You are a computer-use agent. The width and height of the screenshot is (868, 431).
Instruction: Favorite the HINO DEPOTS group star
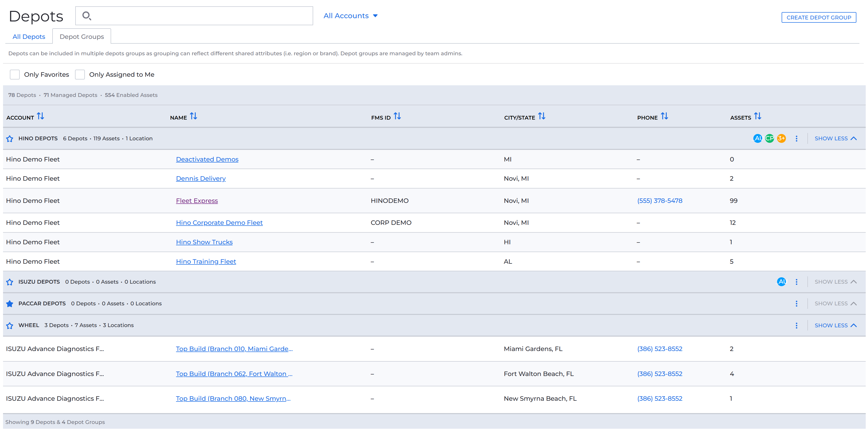tap(10, 139)
